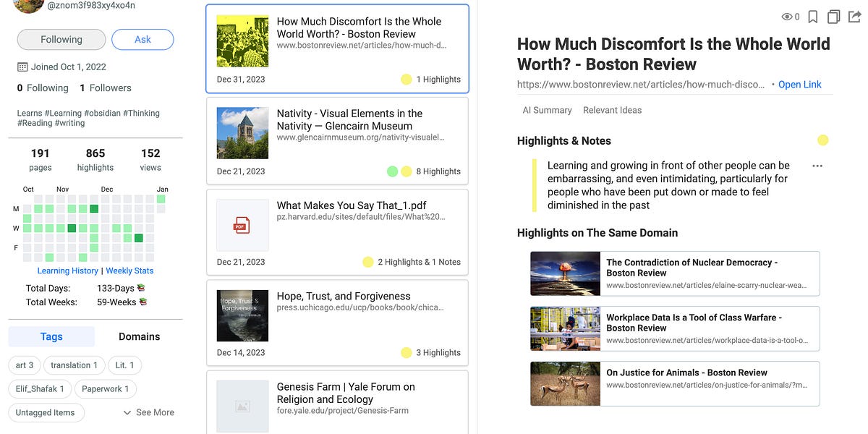The width and height of the screenshot is (868, 434).
Task: Click the warehouse thumbnail for Workplace Data article
Action: (565, 328)
